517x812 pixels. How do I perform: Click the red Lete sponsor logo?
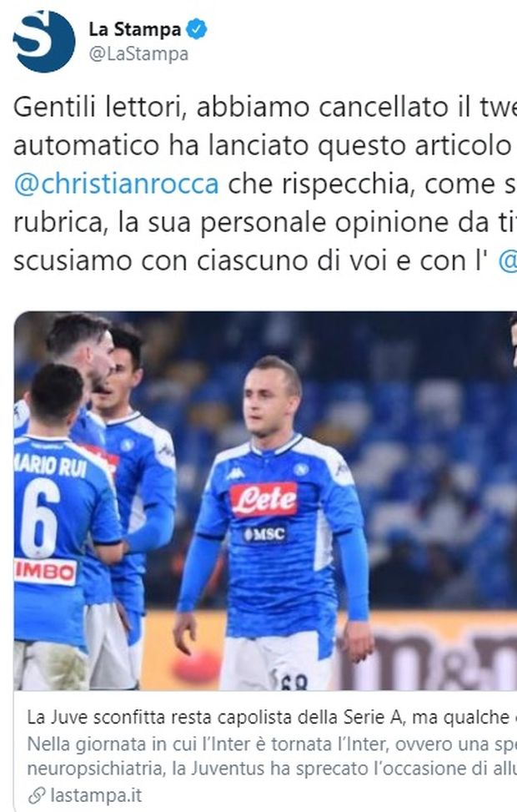[264, 500]
